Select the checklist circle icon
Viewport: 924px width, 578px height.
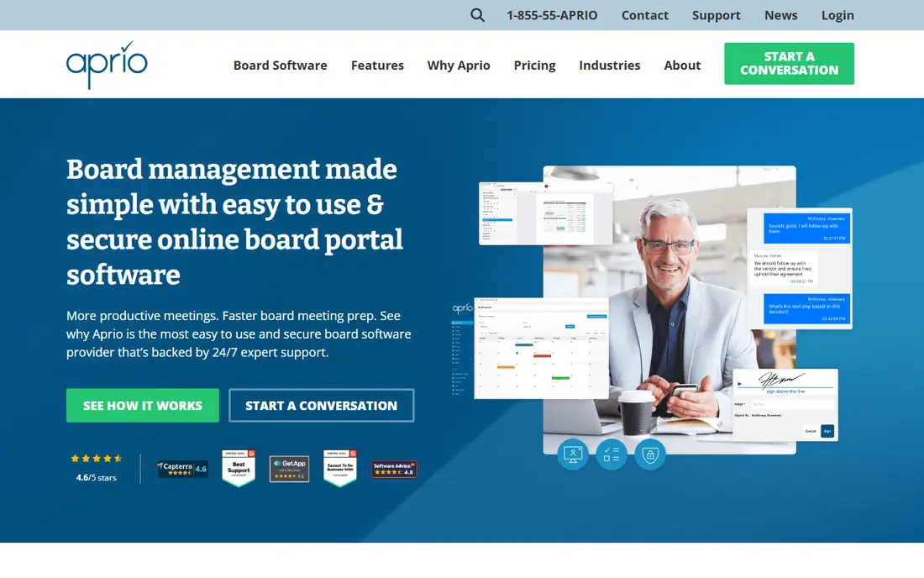611,455
